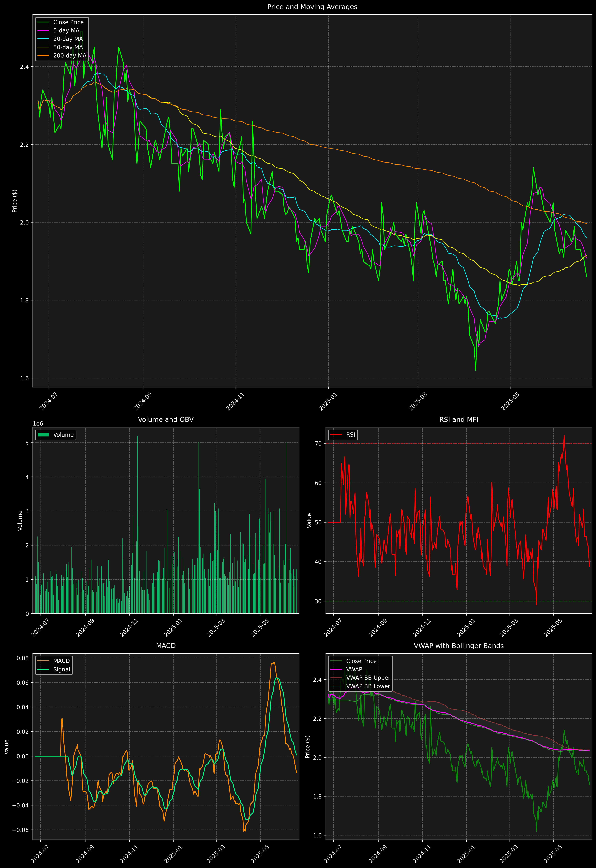Click the 'MACD' chart title
Image resolution: width=596 pixels, height=868 pixels.
tap(166, 646)
